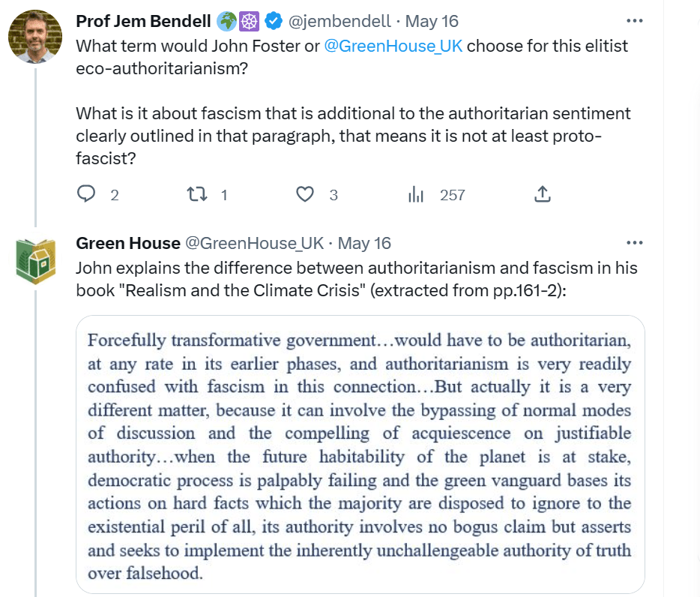Viewport: 700px width, 597px height.
Task: Open more options on Jem Bendell's tweet
Action: click(x=634, y=21)
